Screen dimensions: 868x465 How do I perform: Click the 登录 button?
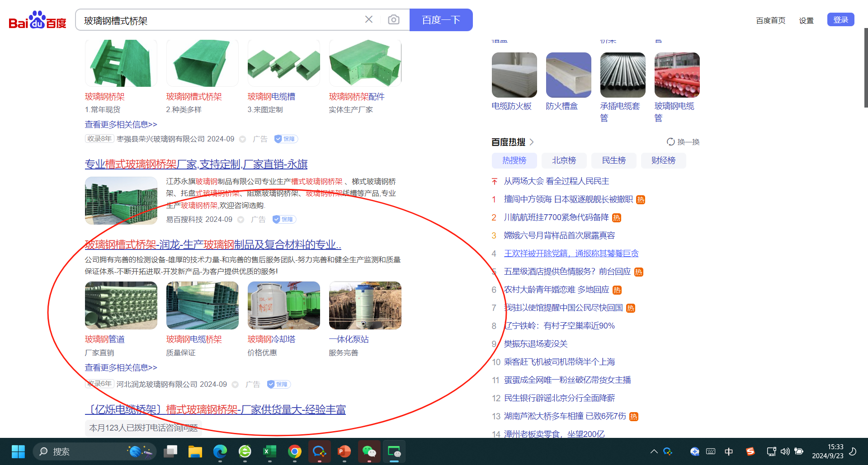(841, 19)
